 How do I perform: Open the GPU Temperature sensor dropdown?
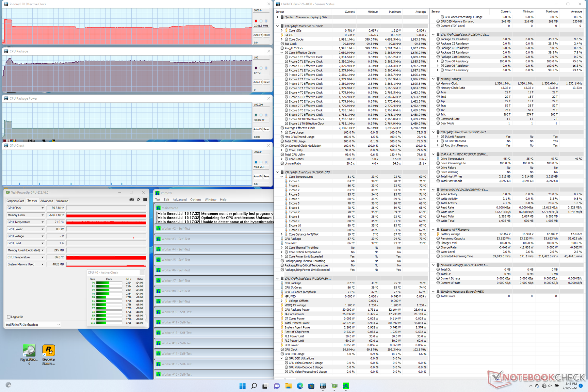pyautogui.click(x=42, y=222)
